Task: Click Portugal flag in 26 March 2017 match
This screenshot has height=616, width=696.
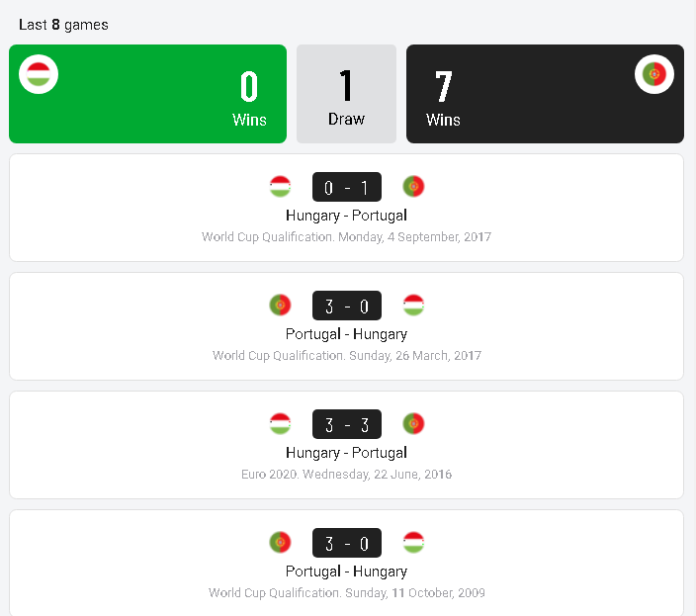Action: click(280, 305)
